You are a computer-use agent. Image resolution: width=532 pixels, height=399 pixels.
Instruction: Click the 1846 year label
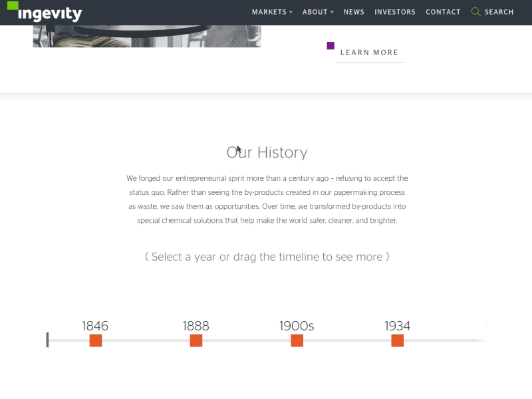(95, 326)
